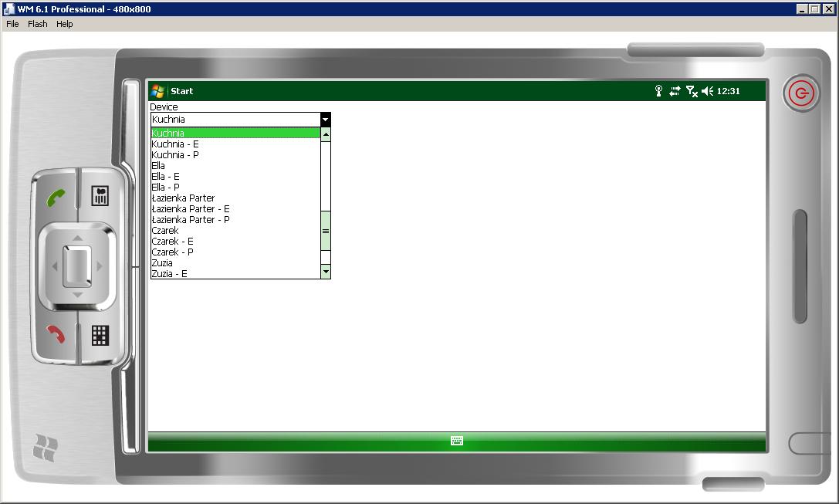Click the muted speaker volume icon
839x504 pixels.
click(707, 91)
